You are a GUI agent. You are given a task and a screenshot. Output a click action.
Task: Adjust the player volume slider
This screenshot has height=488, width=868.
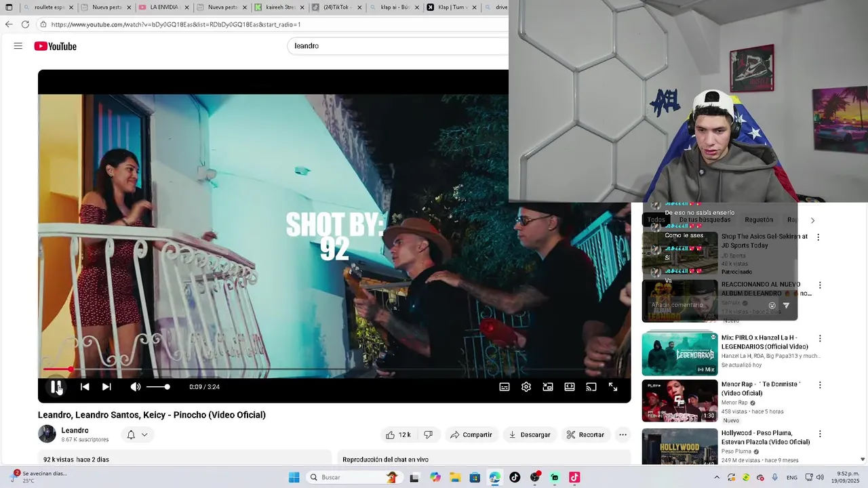[x=158, y=387]
